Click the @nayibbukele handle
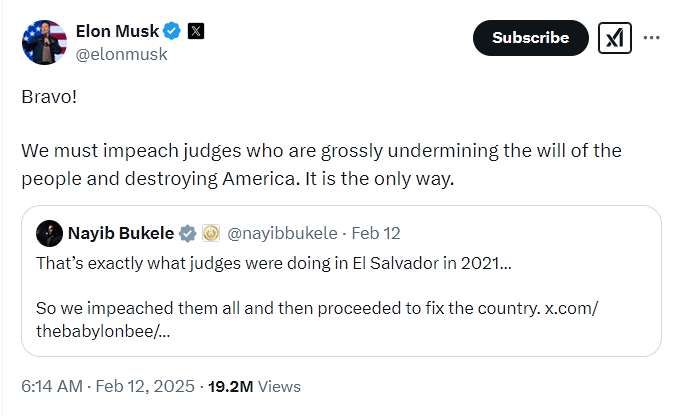 pyautogui.click(x=279, y=234)
